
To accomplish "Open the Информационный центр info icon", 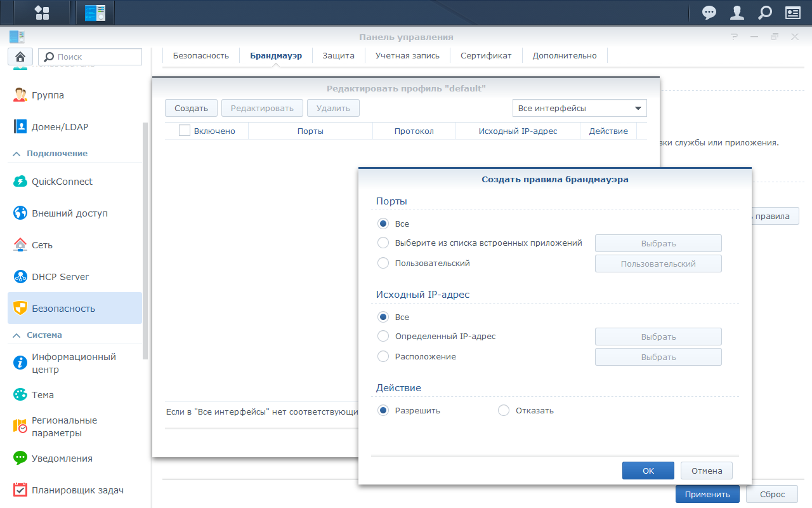I will click(x=20, y=363).
